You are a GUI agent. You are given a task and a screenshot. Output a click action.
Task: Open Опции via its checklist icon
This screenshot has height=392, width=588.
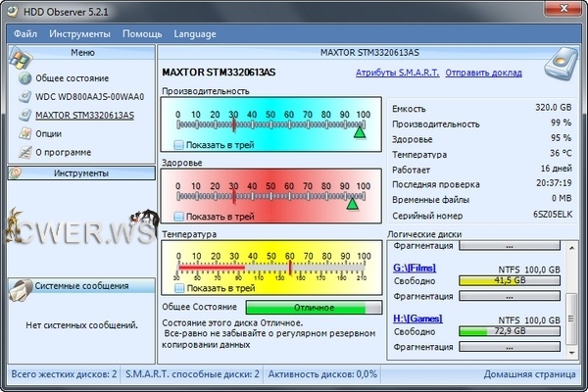(24, 134)
